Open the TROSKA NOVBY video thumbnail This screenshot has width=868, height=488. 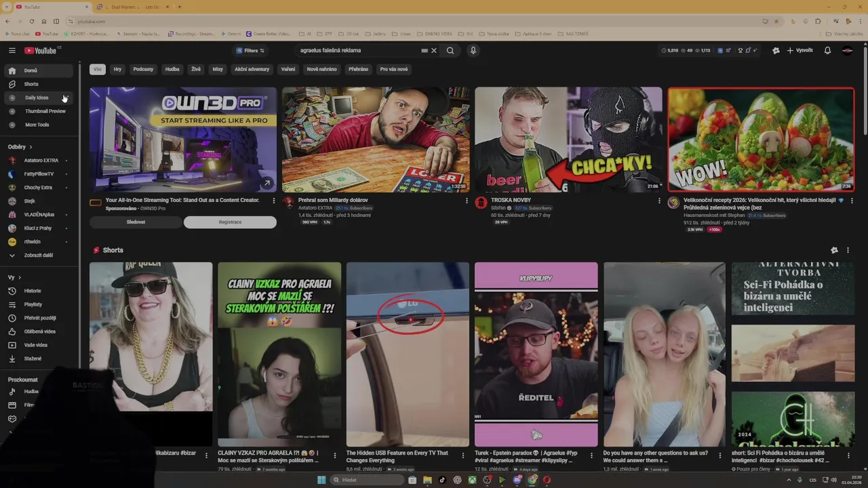point(568,140)
